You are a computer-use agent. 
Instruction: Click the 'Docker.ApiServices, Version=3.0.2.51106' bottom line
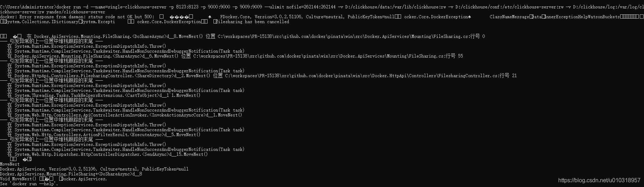point(94,169)
